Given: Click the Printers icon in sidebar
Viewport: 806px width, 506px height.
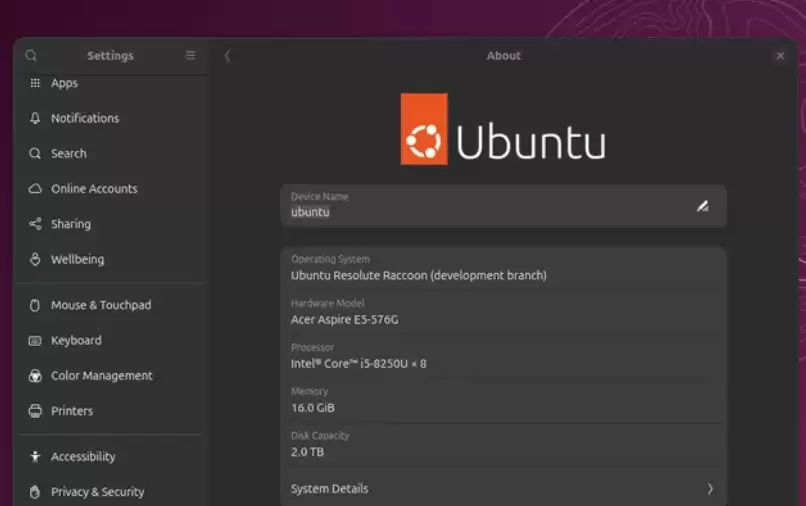Looking at the screenshot, I should [35, 411].
